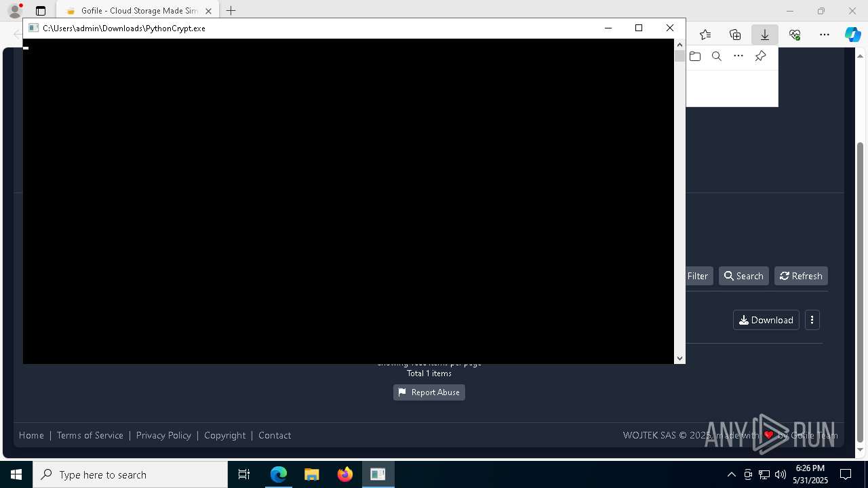Open the file's three-dot options menu
The height and width of the screenshot is (488, 868).
click(812, 320)
